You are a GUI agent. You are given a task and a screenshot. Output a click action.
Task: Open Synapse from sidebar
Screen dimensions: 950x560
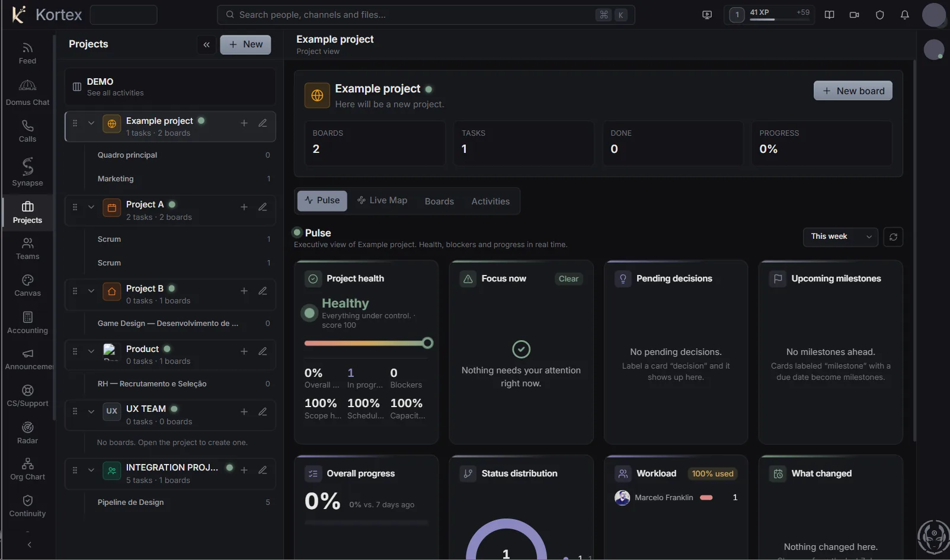27,172
